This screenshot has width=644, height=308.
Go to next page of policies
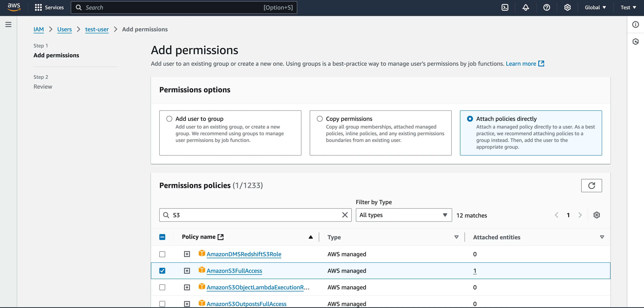[x=580, y=215]
